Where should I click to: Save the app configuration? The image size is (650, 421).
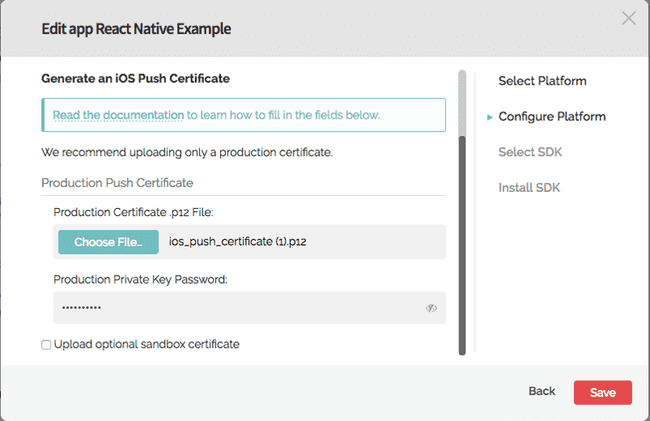(603, 392)
